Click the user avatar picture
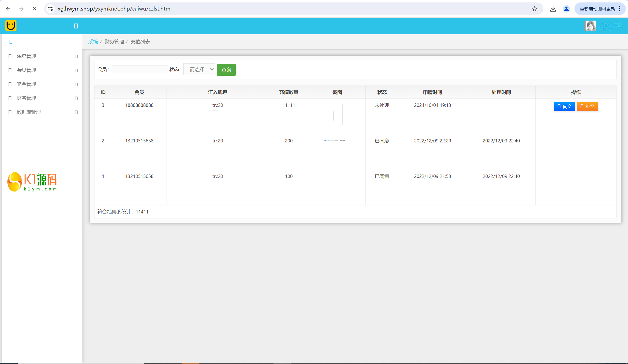This screenshot has height=364, width=628. [x=590, y=26]
